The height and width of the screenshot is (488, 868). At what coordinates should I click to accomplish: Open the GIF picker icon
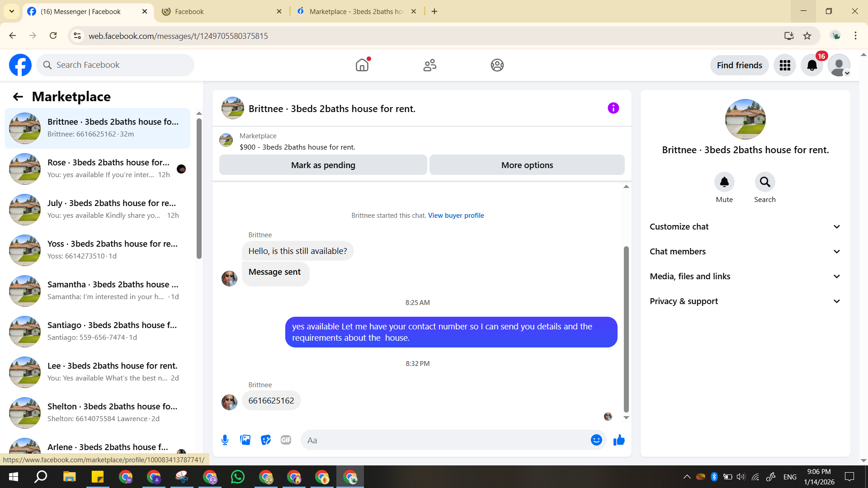pyautogui.click(x=286, y=440)
